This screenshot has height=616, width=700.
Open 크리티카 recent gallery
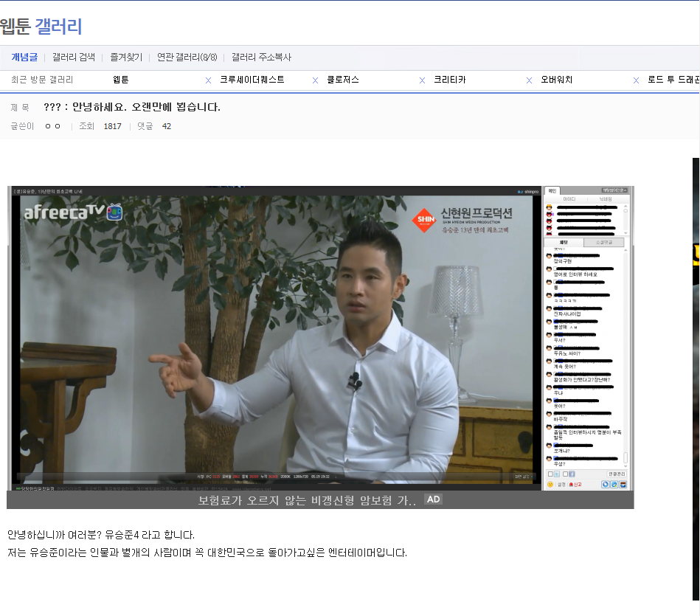coord(450,80)
